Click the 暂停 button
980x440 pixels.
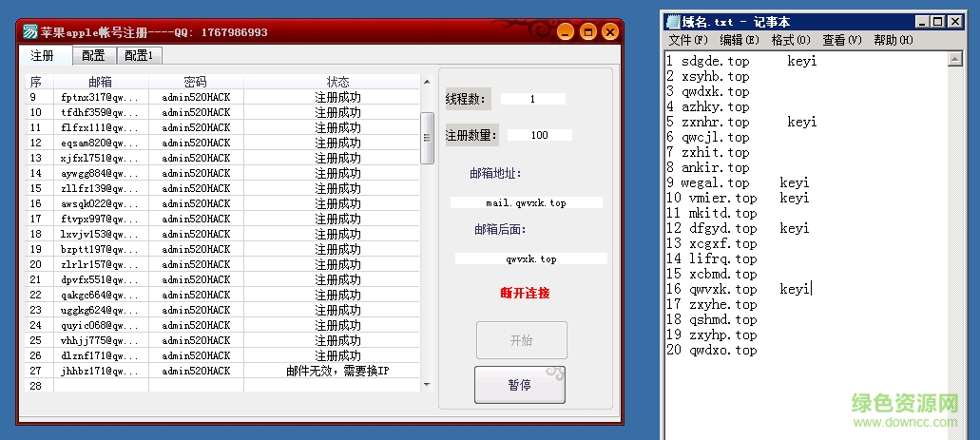click(520, 385)
